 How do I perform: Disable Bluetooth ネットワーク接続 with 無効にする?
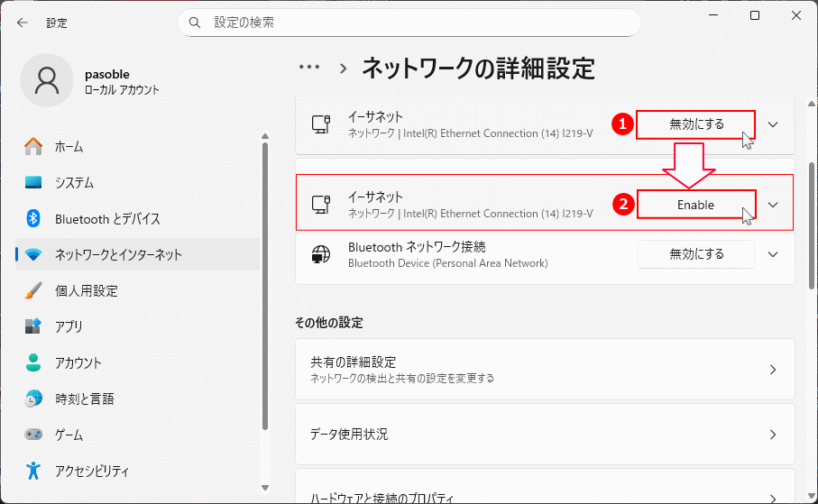click(696, 254)
